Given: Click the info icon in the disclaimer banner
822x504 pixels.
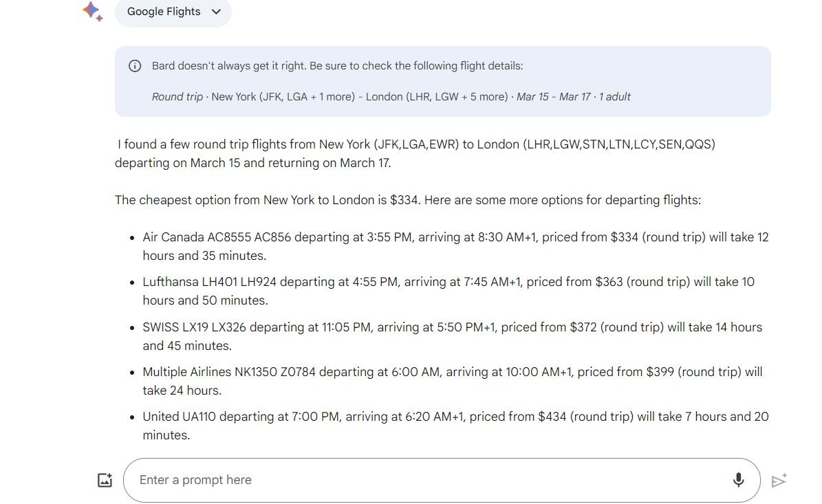Looking at the screenshot, I should coord(135,66).
